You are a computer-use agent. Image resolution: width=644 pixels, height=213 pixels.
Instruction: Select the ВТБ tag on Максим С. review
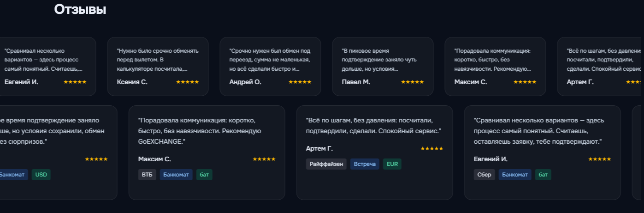tap(147, 175)
